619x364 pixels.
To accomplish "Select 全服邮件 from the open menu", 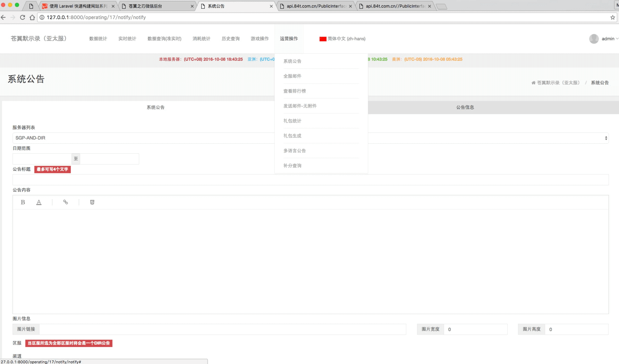I will point(292,76).
